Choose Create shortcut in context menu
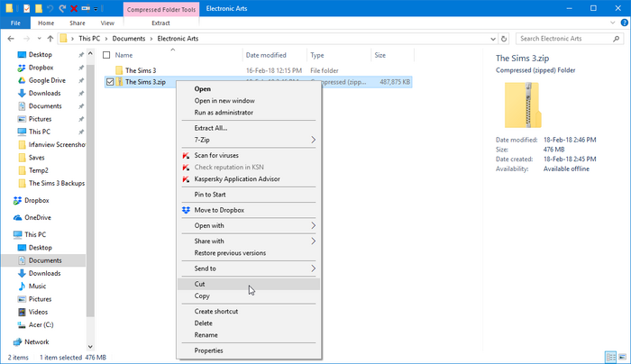Screen dimensions: 631x364 (249, 312)
